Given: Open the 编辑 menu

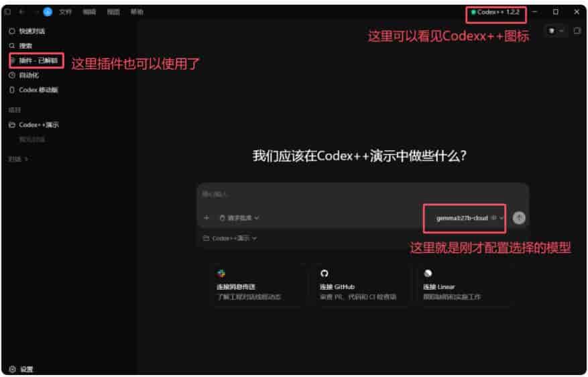Looking at the screenshot, I should pyautogui.click(x=89, y=12).
